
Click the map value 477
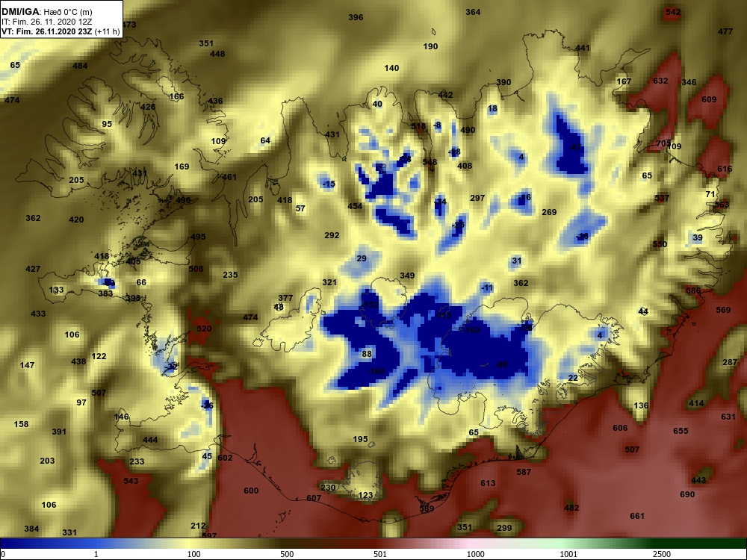tap(725, 31)
